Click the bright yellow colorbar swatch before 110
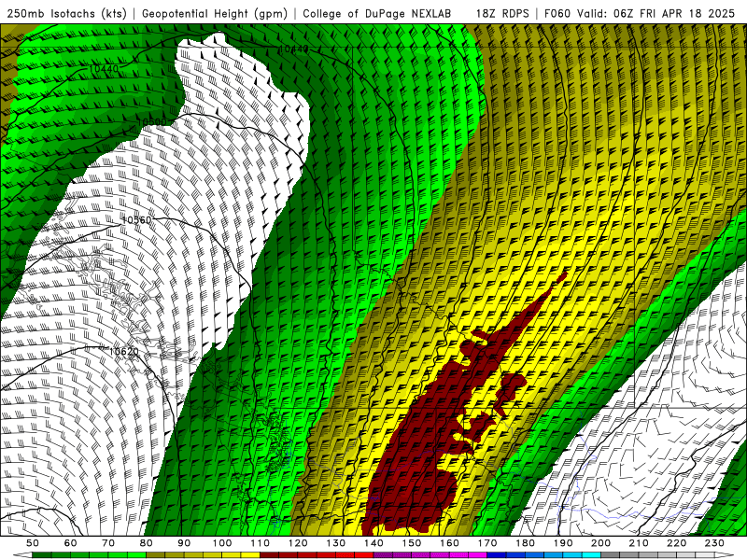This screenshot has width=747, height=560. pos(250,554)
